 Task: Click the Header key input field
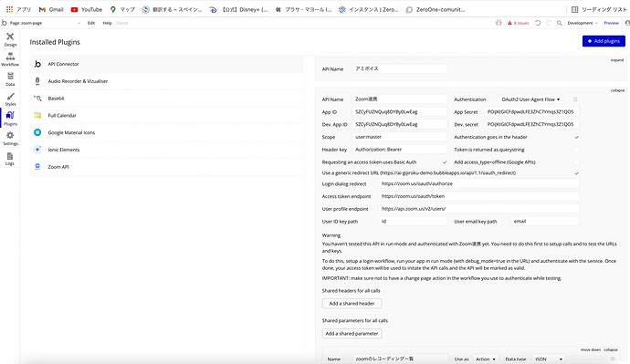400,150
